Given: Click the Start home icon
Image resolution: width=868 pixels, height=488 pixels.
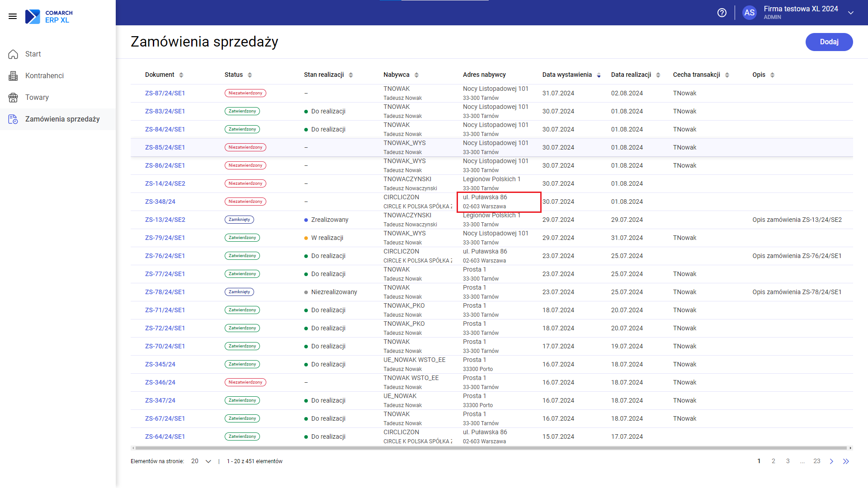Looking at the screenshot, I should pos(13,54).
